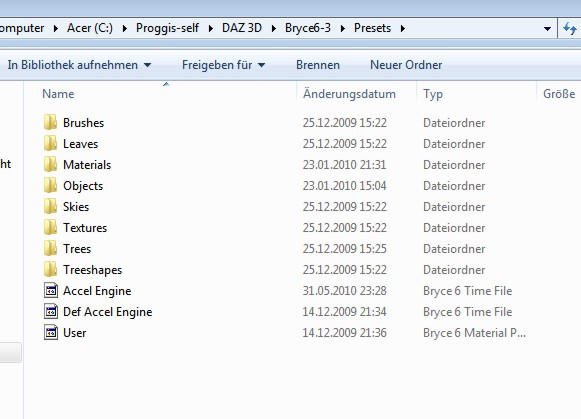
Task: Click the Brennen toolbar button
Action: pos(318,65)
